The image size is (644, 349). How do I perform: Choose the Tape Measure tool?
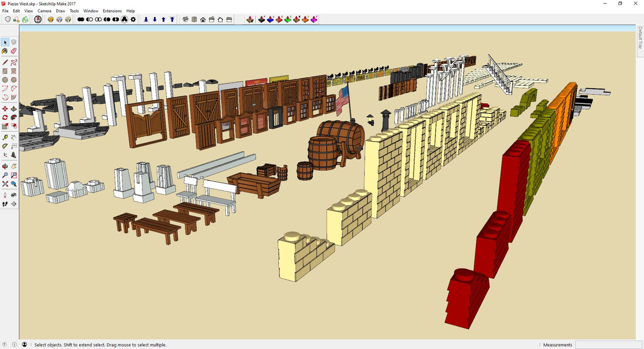(5, 137)
